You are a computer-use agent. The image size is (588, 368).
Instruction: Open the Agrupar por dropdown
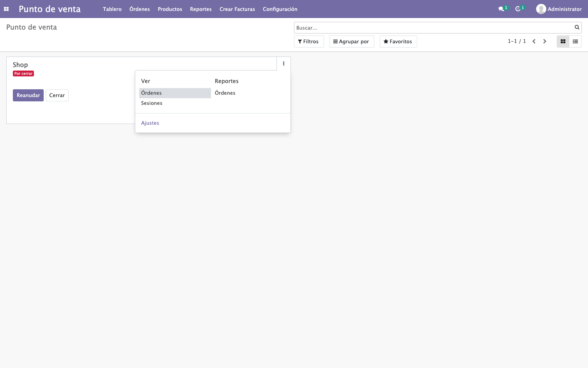(x=352, y=41)
